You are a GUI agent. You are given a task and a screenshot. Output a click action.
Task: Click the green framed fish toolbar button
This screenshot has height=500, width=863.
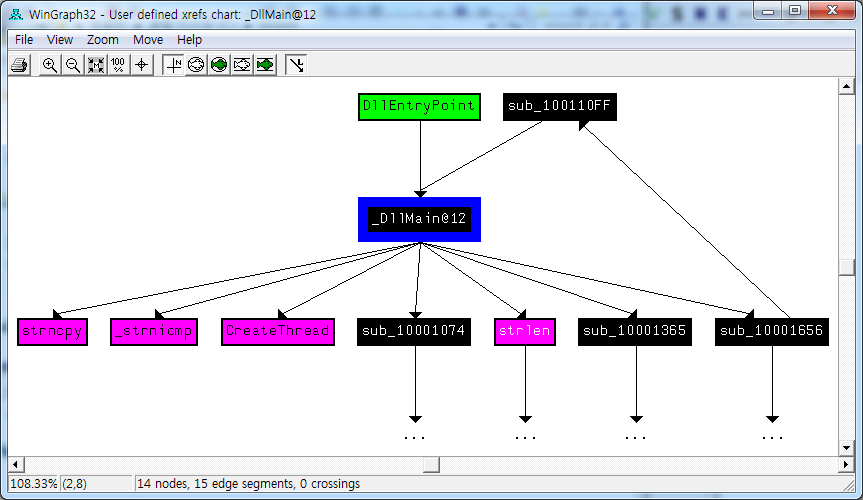click(x=265, y=65)
